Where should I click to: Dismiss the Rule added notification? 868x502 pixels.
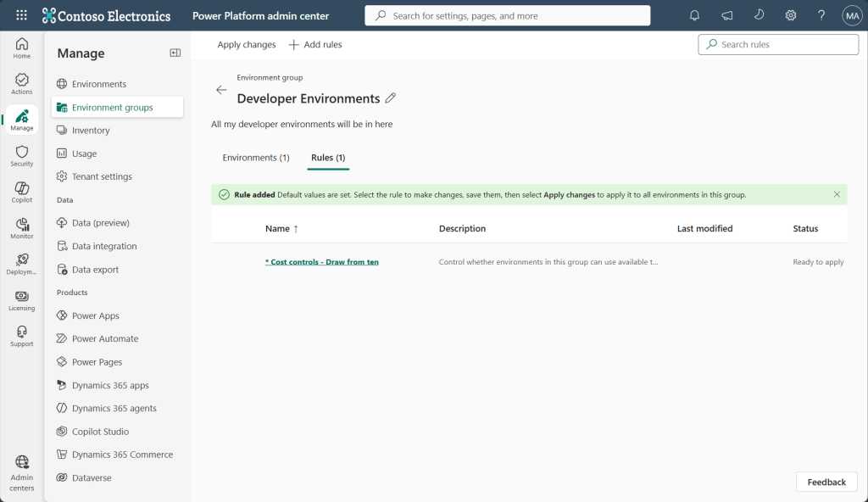[x=837, y=194]
